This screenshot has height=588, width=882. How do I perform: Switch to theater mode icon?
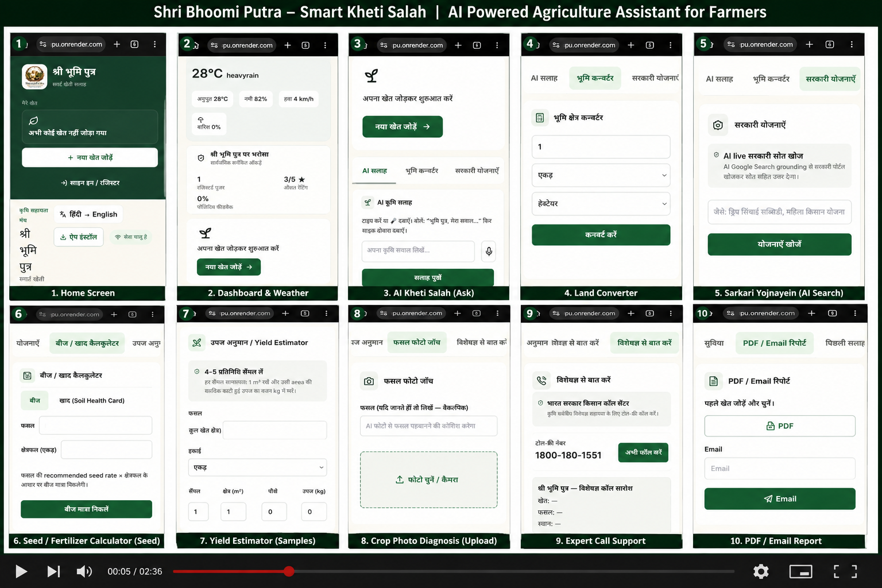[800, 571]
